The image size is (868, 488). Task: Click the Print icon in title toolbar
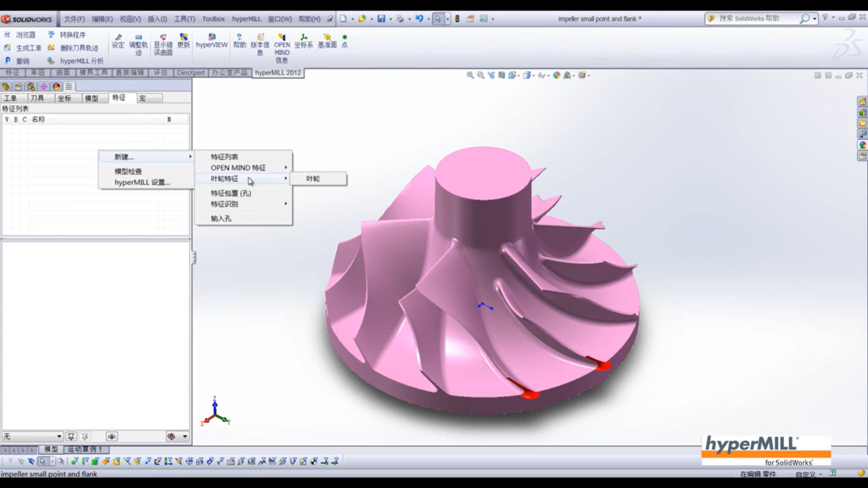(x=400, y=19)
